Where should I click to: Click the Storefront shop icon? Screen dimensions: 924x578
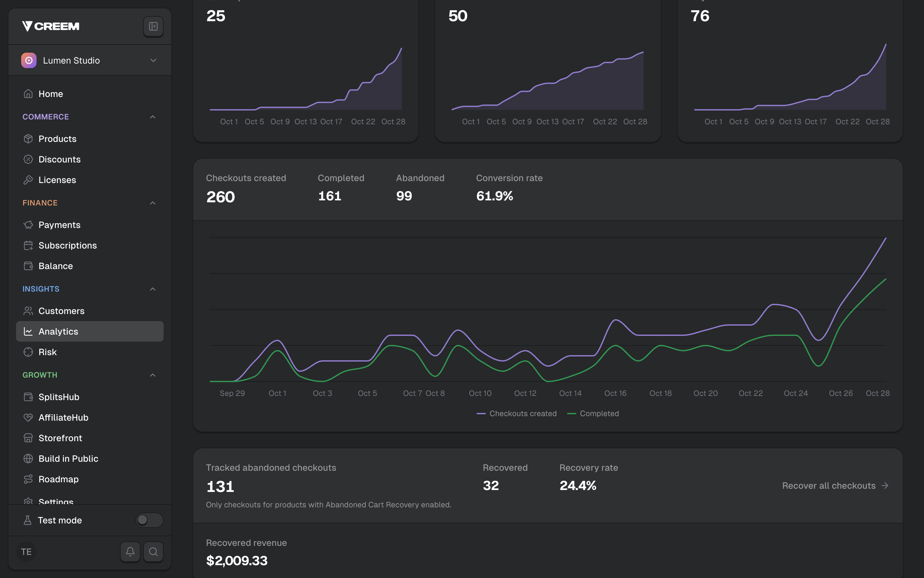28,438
